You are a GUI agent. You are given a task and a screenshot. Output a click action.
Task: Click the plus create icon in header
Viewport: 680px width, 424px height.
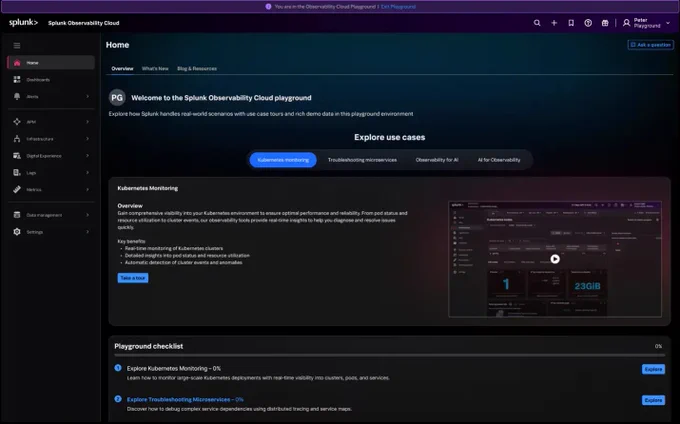tap(554, 23)
